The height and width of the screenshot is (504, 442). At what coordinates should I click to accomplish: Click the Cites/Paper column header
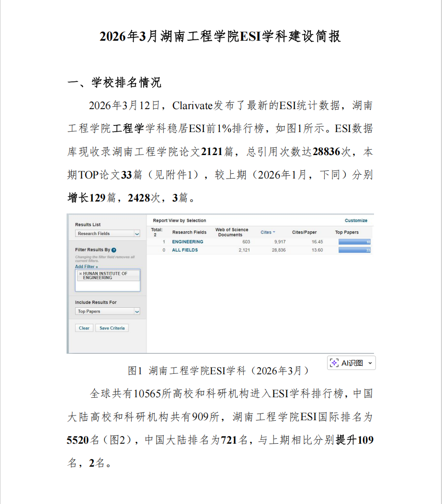point(304,232)
